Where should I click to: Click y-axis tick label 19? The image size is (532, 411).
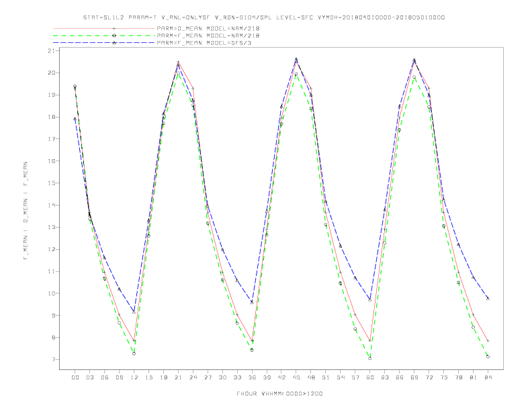pyautogui.click(x=52, y=95)
